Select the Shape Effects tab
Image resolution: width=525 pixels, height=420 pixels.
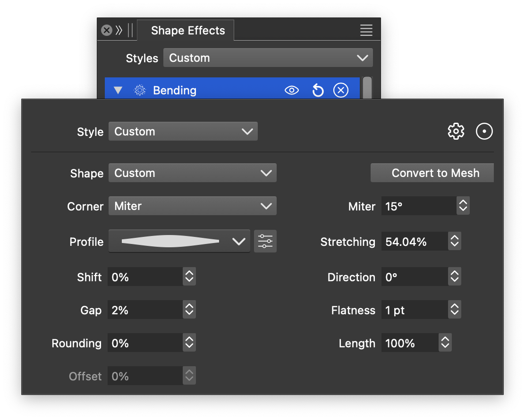pyautogui.click(x=187, y=31)
